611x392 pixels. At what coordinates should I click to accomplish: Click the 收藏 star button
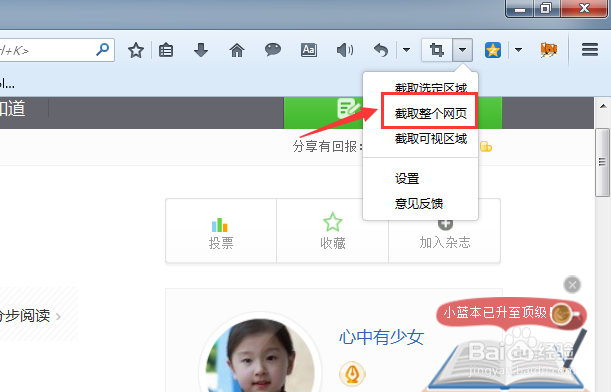[x=332, y=231]
